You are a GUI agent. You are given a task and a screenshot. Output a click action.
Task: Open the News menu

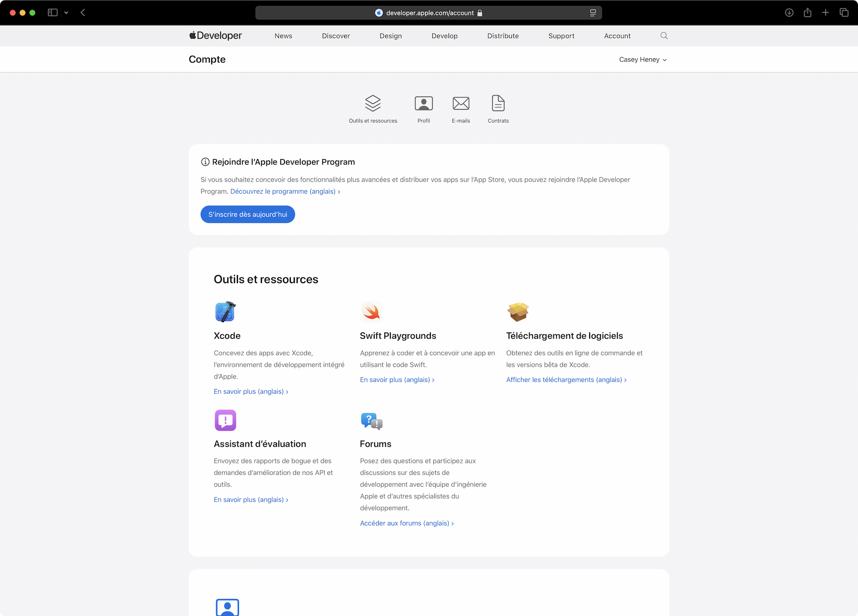(283, 36)
